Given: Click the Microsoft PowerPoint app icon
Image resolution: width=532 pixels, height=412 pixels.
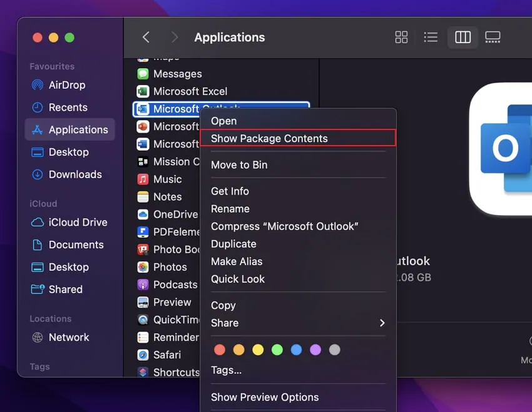Looking at the screenshot, I should [143, 127].
